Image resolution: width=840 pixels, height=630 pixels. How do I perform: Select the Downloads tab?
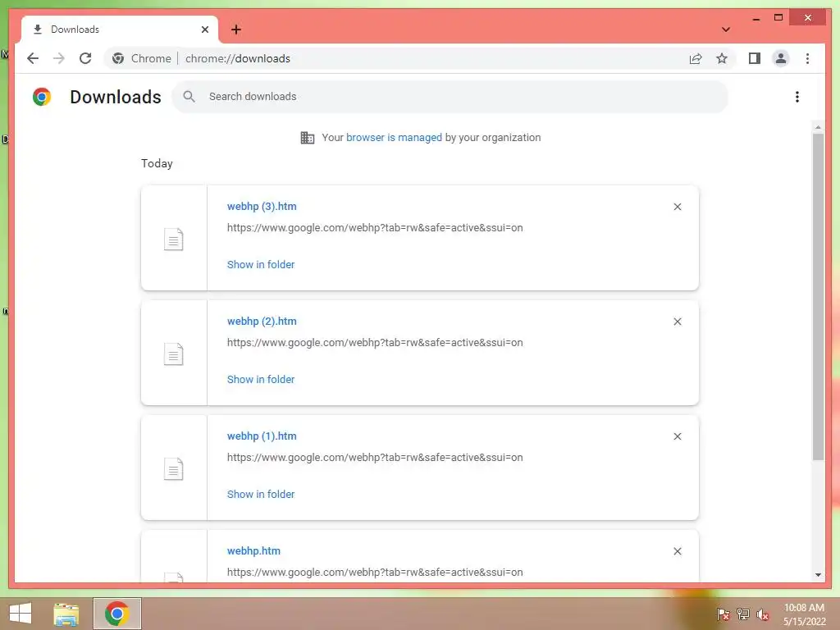120,30
